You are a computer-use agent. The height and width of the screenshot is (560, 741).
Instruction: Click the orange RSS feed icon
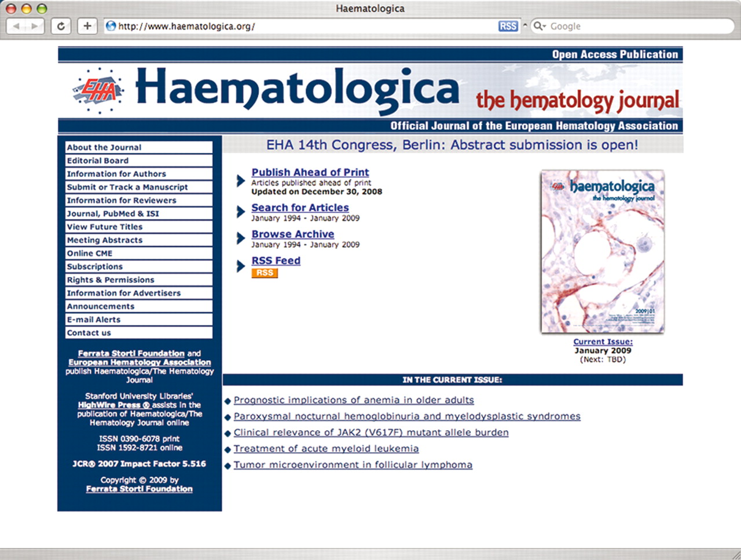[x=265, y=273]
